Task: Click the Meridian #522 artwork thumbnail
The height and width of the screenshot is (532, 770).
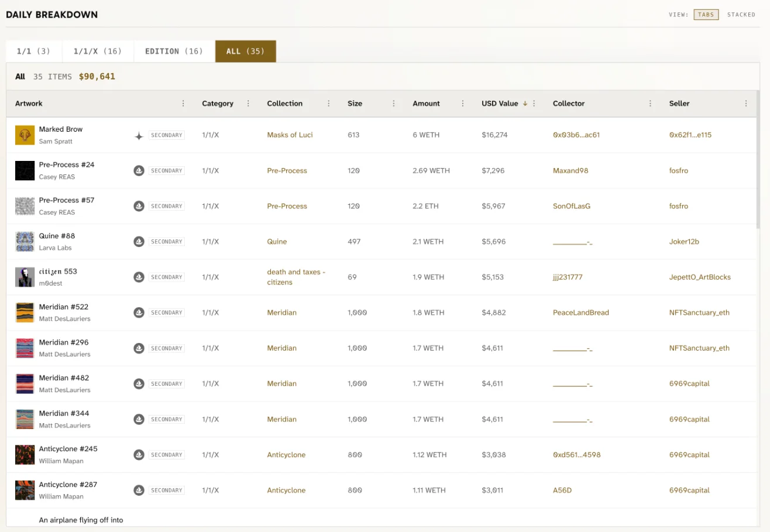Action: coord(25,313)
